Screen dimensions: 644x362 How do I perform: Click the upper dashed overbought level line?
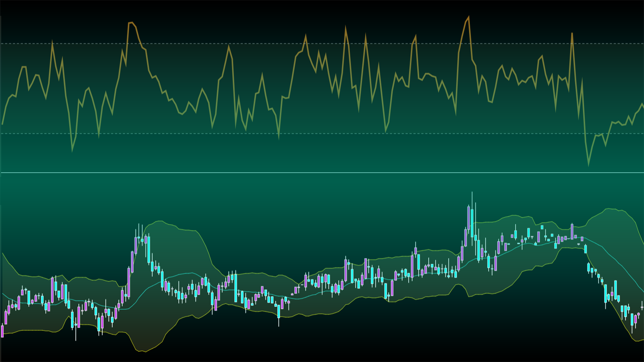(322, 44)
